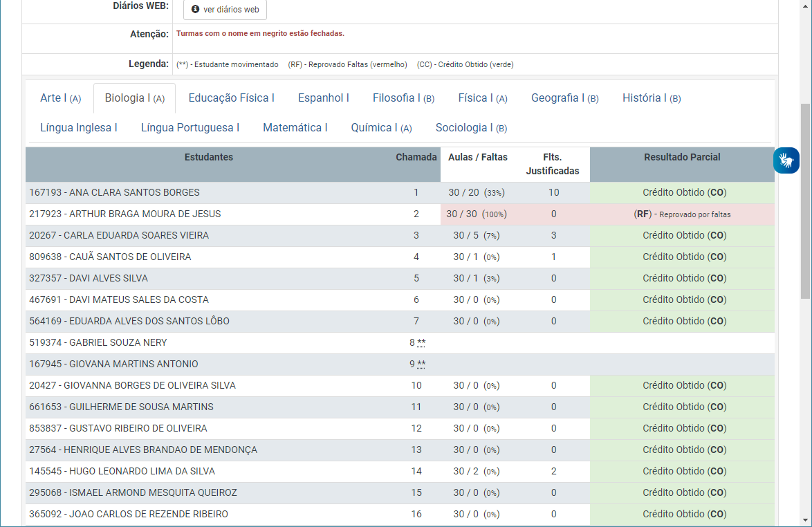Image resolution: width=812 pixels, height=527 pixels.
Task: Open the Educação Física I tab
Action: (232, 98)
